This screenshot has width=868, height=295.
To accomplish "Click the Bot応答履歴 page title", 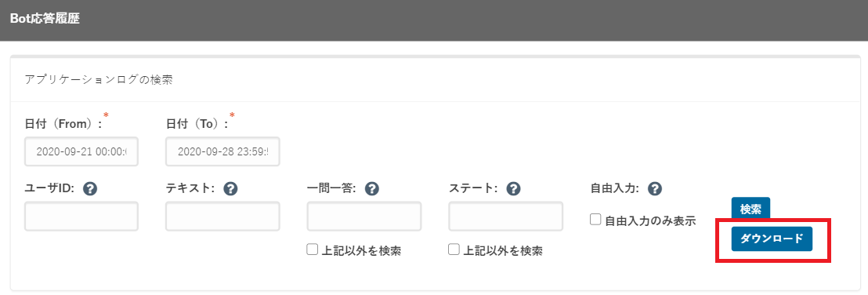I will [x=45, y=18].
